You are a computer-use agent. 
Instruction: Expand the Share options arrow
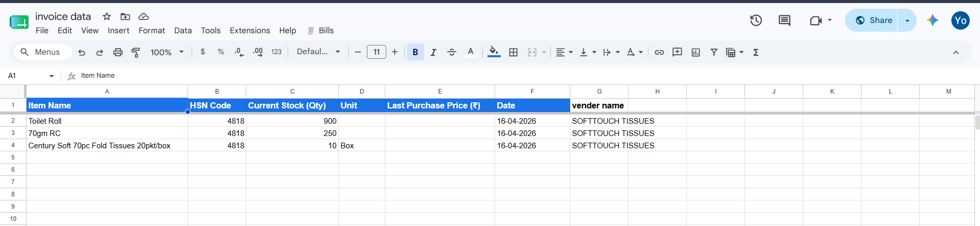[x=907, y=20]
